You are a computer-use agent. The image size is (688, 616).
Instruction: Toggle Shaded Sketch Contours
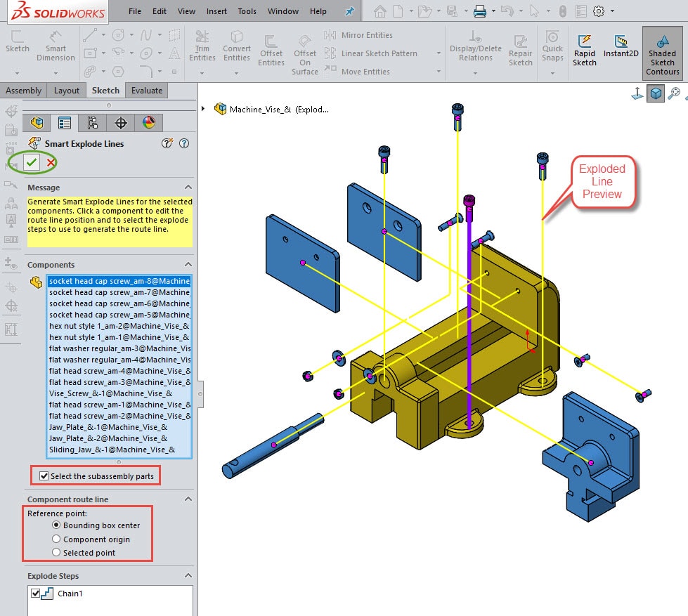[x=662, y=53]
